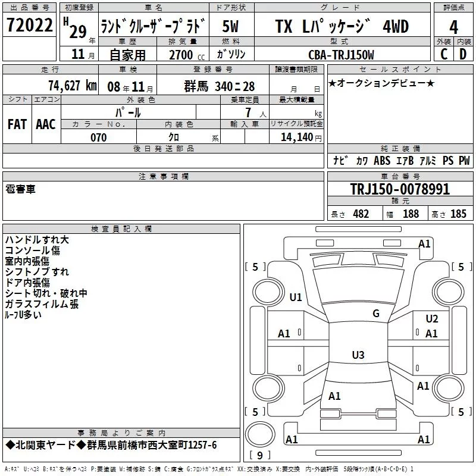Screen dimensions: 476x476
Task: Select the exterior color パール
Action: tap(128, 113)
